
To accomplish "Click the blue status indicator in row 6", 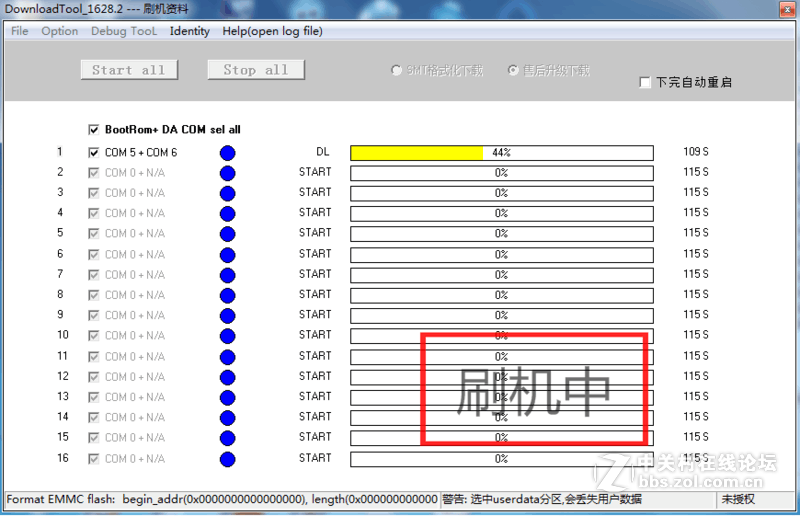I will pos(228,255).
